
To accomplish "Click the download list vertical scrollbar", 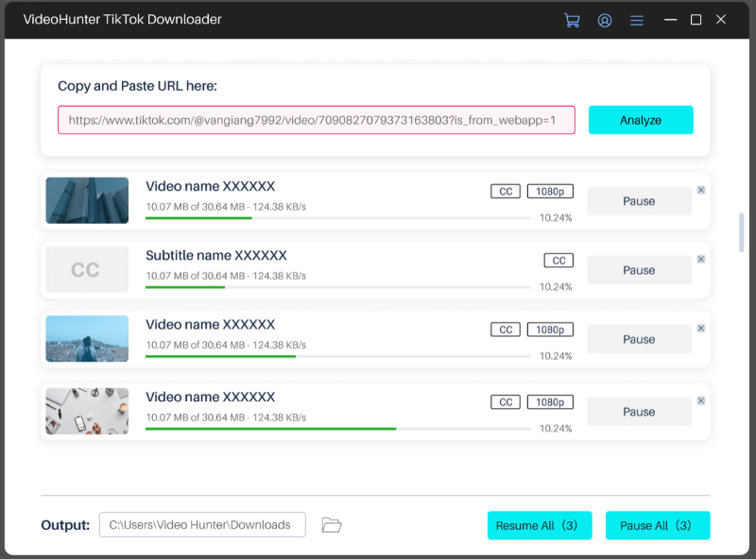I will click(741, 232).
